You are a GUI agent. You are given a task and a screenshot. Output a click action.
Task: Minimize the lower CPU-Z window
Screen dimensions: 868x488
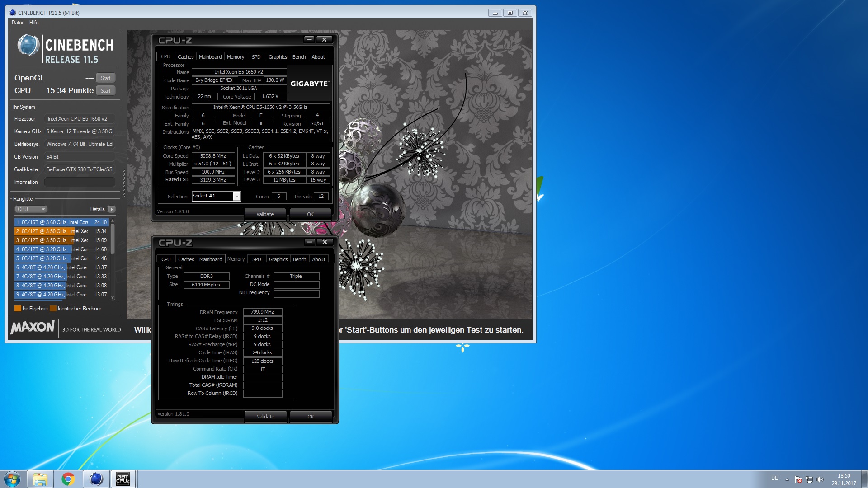[310, 242]
